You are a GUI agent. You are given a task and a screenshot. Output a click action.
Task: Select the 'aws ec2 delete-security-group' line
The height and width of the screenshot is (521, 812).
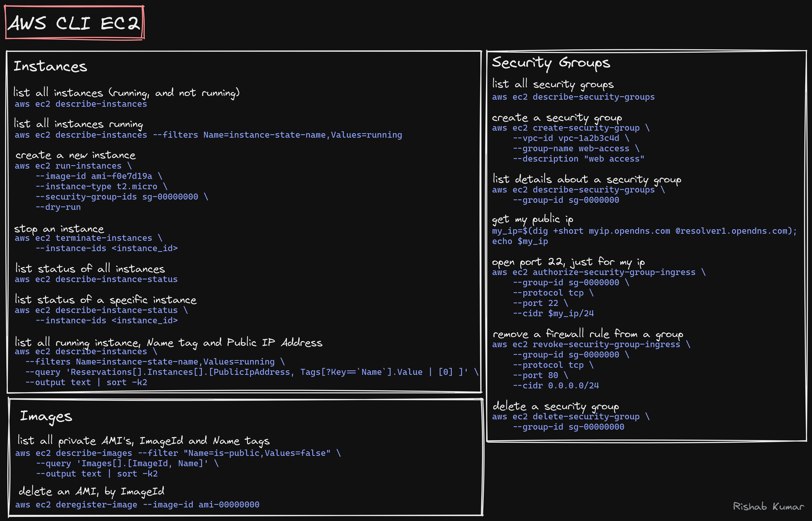[571, 417]
